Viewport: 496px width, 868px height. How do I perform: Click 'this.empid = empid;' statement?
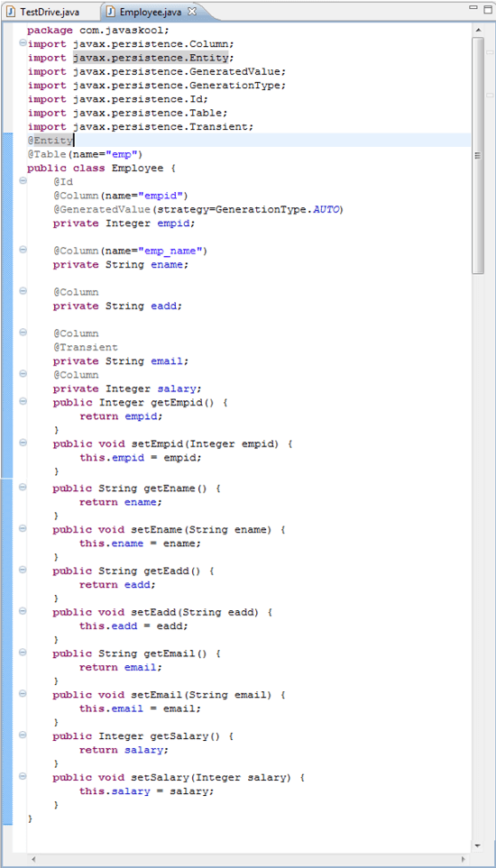pyautogui.click(x=141, y=458)
